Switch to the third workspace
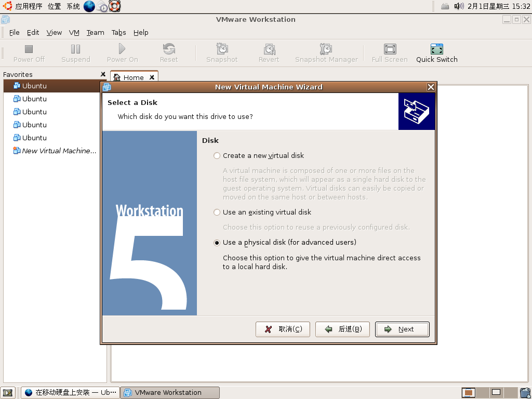 (x=496, y=393)
